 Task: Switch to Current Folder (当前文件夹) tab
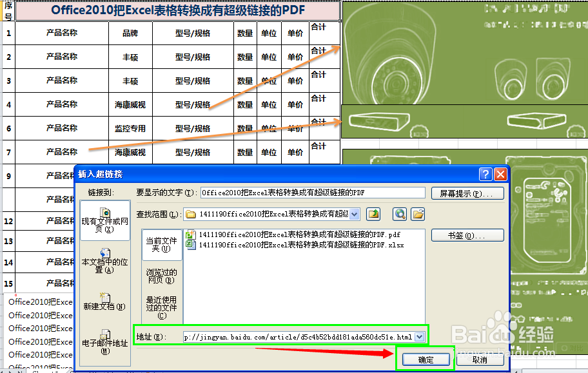click(x=162, y=245)
